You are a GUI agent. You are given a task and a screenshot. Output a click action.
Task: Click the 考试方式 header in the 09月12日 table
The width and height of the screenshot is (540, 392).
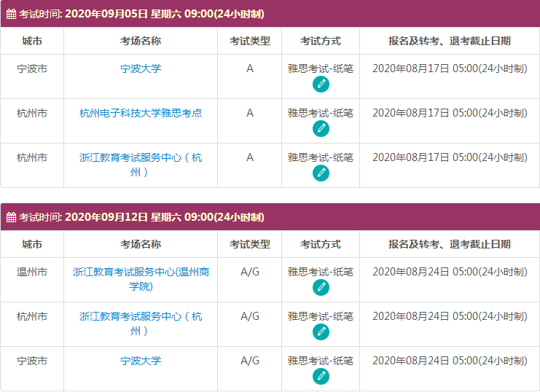[321, 244]
